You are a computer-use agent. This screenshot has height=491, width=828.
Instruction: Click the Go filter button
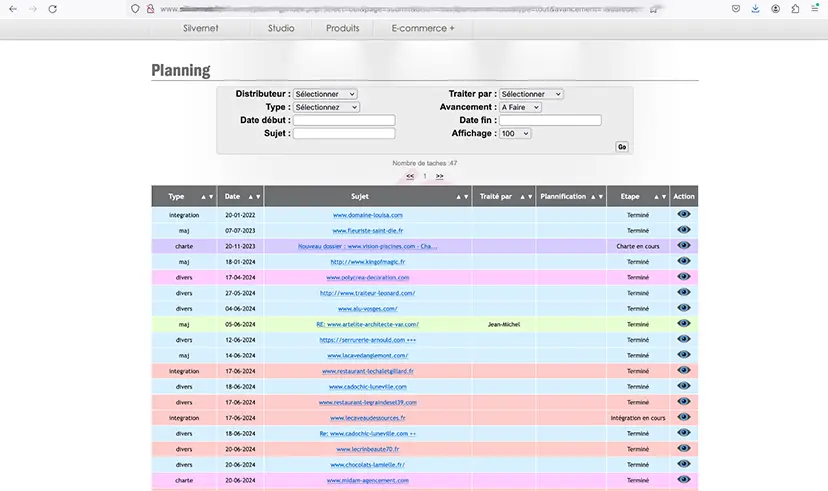pos(622,147)
